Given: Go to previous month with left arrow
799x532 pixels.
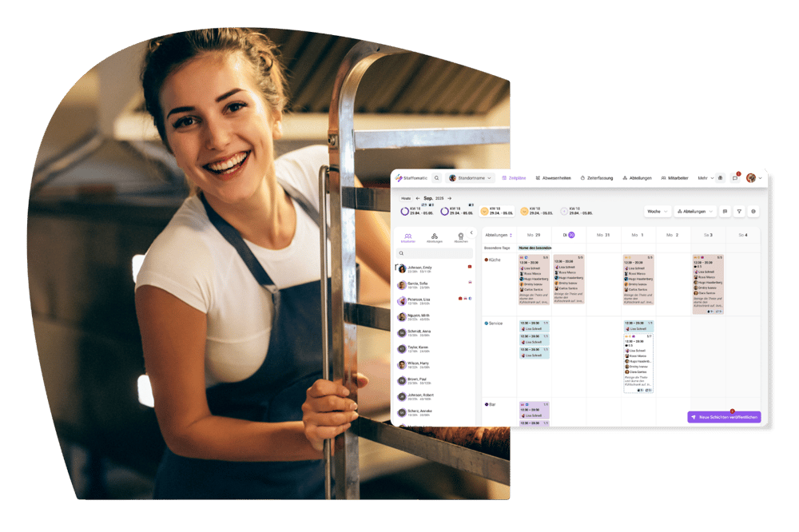Looking at the screenshot, I should click(x=417, y=198).
